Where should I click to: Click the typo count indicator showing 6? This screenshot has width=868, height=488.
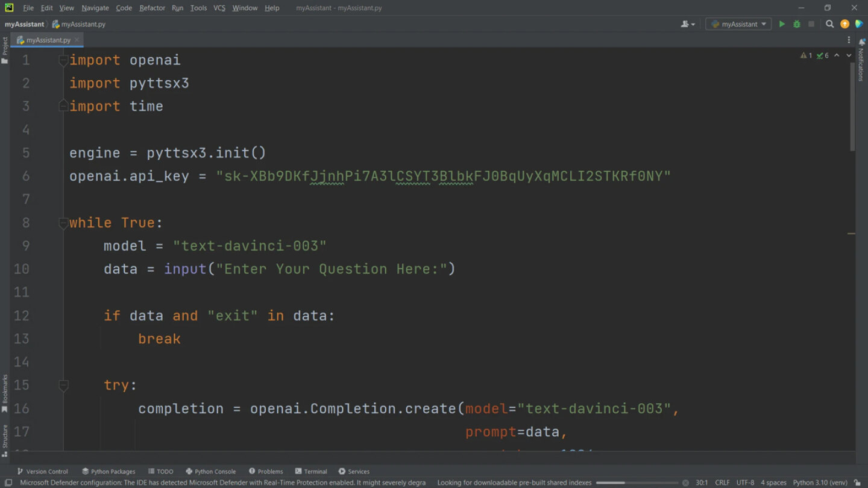822,55
